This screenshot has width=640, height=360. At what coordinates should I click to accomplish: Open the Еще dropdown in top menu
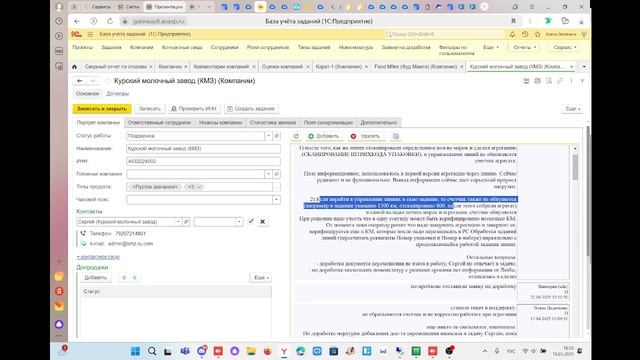491,47
